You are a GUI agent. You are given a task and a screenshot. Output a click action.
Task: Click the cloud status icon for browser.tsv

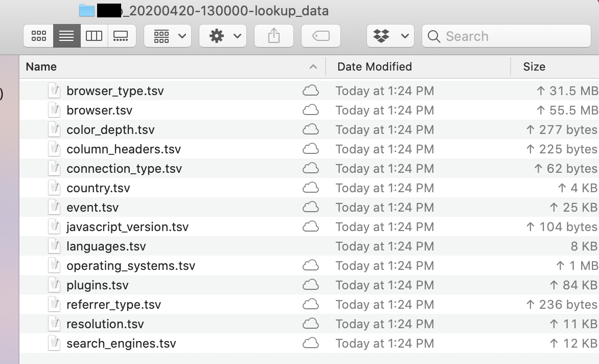pos(311,110)
